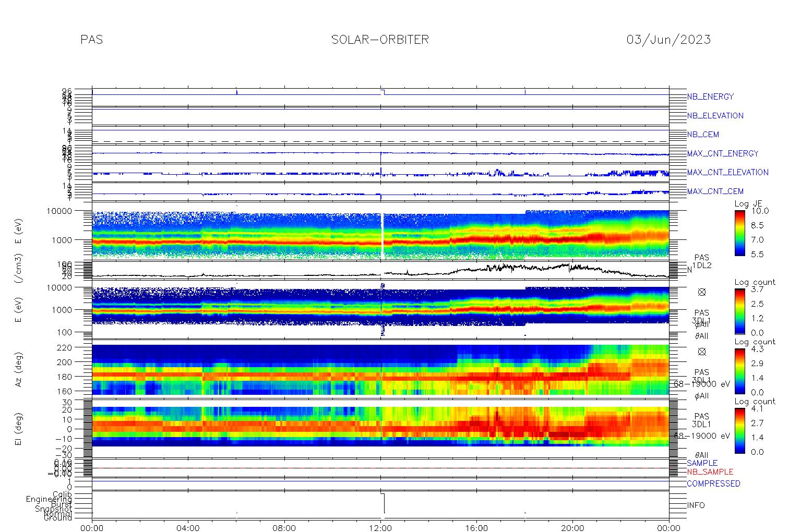Click the Log count color bar with maximum 4.3

[740, 370]
